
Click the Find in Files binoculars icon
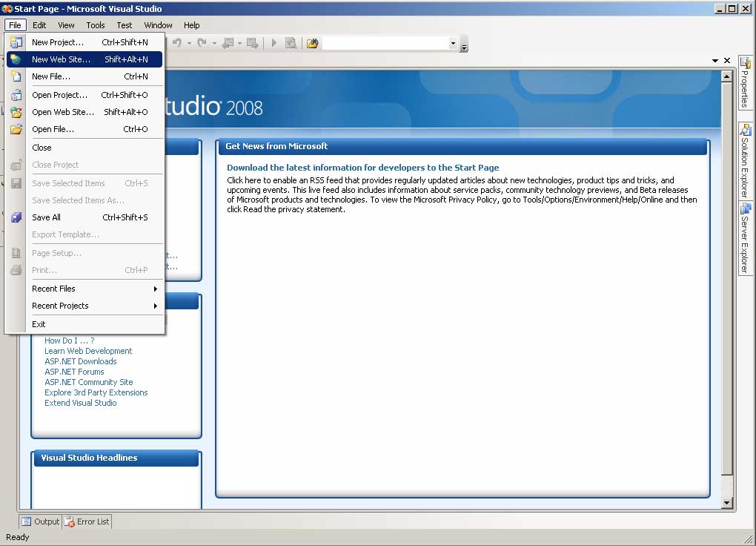313,43
